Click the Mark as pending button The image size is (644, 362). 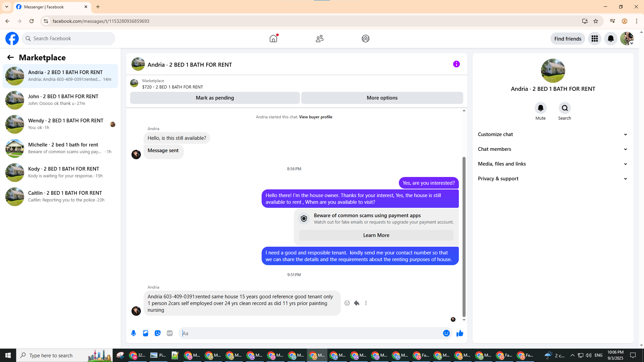pyautogui.click(x=215, y=98)
